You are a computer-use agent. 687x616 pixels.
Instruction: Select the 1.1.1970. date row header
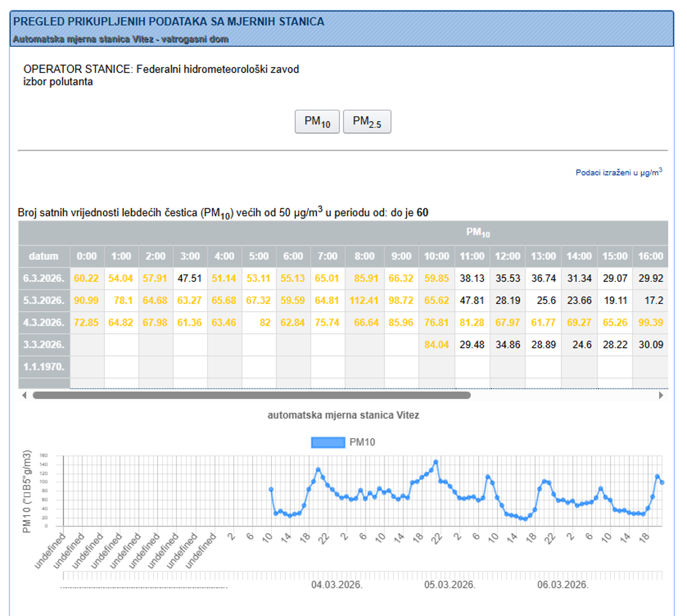point(44,367)
